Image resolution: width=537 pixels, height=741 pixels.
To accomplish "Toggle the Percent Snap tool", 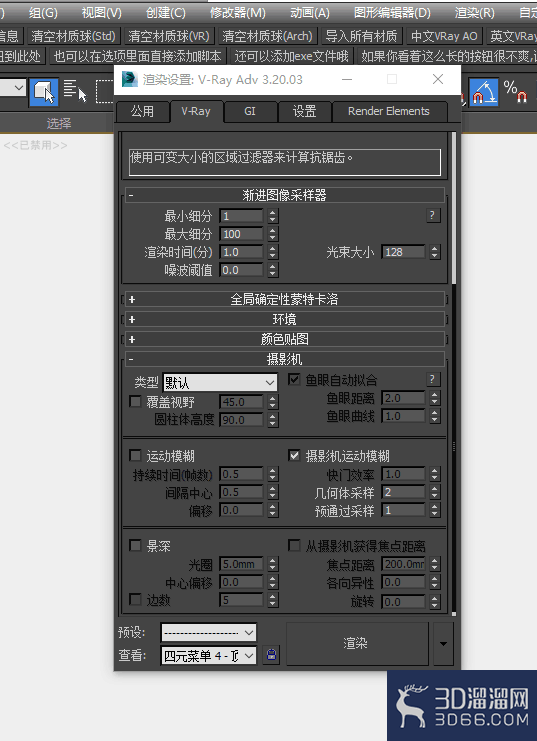I will click(515, 92).
